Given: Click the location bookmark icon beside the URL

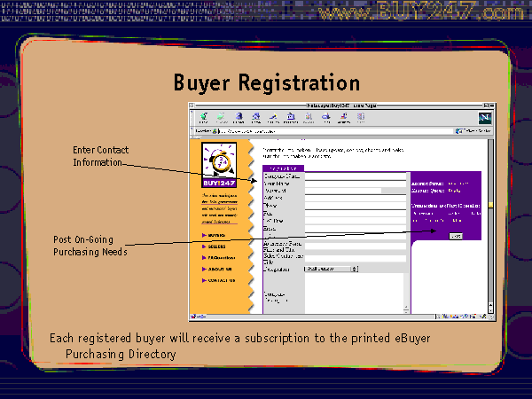Looking at the screenshot, I should (215, 131).
